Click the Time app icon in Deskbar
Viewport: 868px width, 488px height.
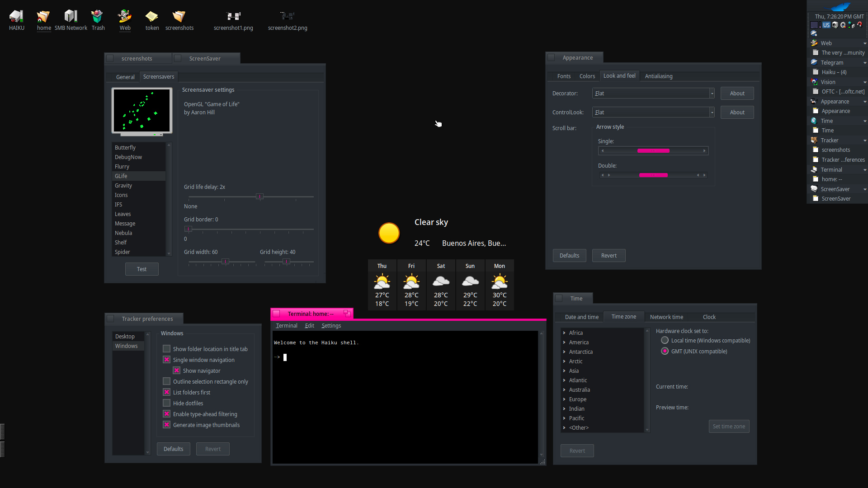[814, 121]
